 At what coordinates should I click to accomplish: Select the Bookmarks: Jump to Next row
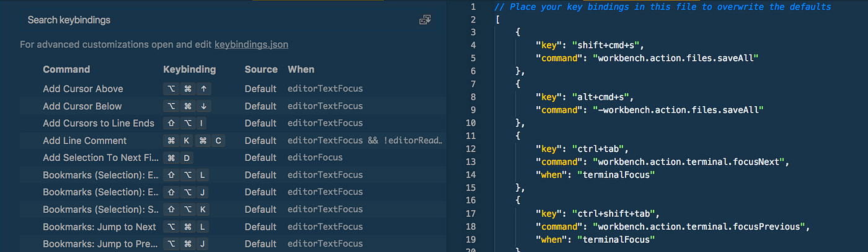click(x=232, y=227)
